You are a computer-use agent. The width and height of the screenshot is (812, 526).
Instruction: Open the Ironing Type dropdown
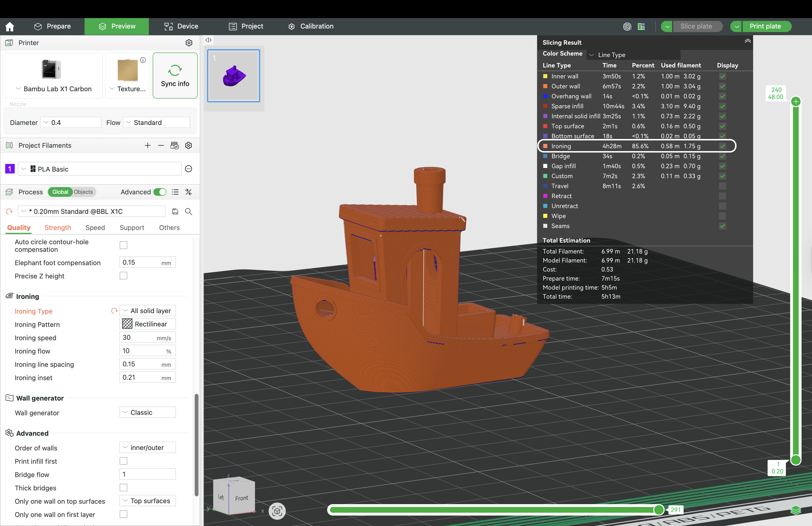[148, 311]
